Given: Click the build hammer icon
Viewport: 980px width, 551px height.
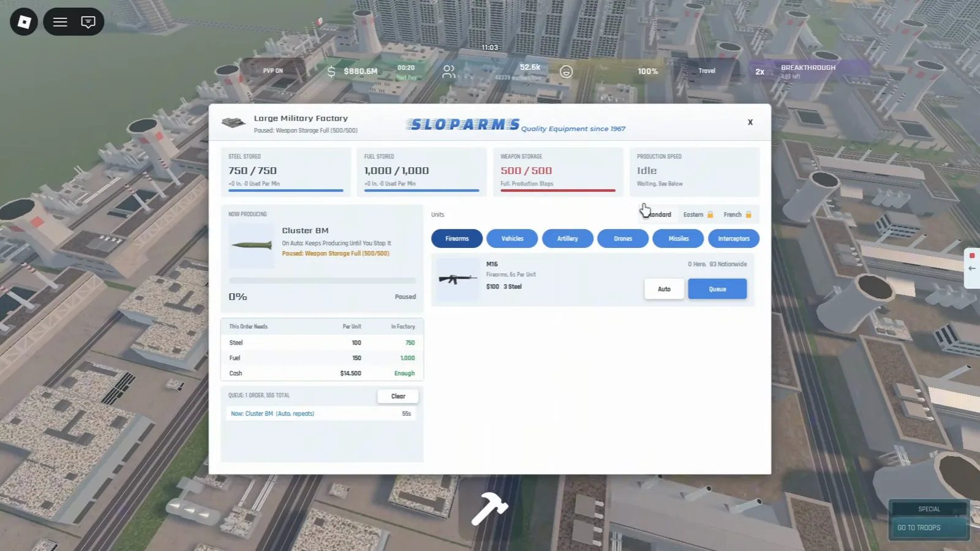Looking at the screenshot, I should click(489, 508).
